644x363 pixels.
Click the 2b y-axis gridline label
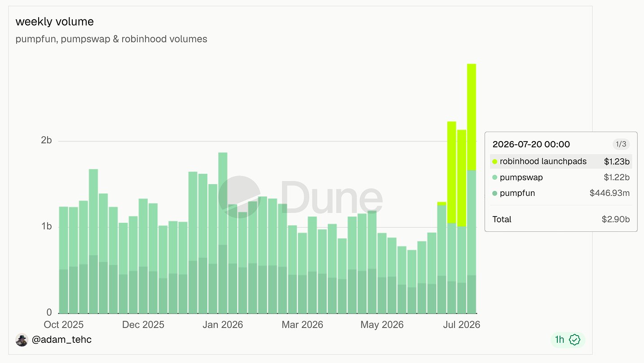[46, 141]
